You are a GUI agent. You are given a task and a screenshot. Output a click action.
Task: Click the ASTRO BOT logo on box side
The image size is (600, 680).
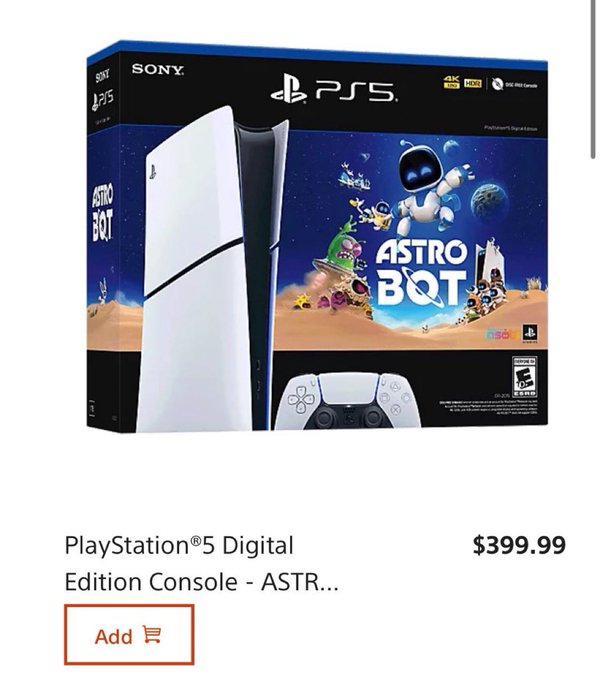(102, 212)
